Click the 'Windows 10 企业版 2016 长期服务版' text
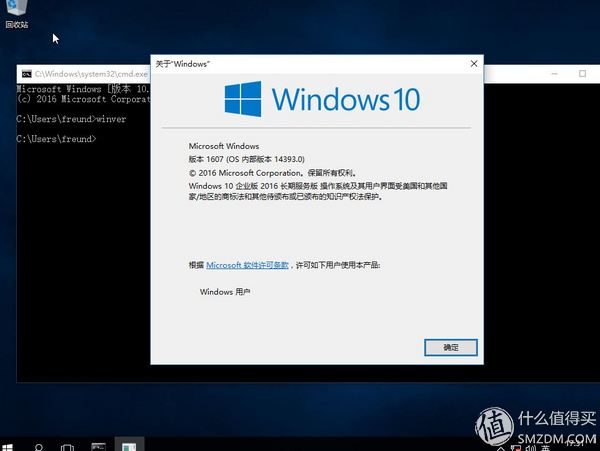600x451 pixels. point(253,186)
